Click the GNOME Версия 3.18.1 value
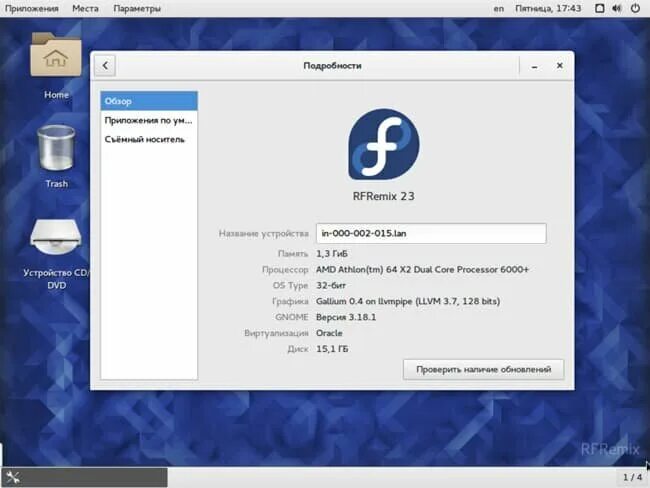This screenshot has height=488, width=650. pyautogui.click(x=346, y=317)
